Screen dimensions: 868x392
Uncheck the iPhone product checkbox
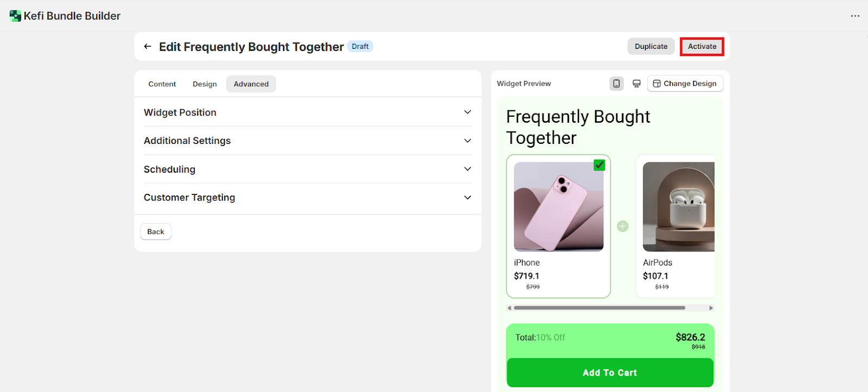599,165
